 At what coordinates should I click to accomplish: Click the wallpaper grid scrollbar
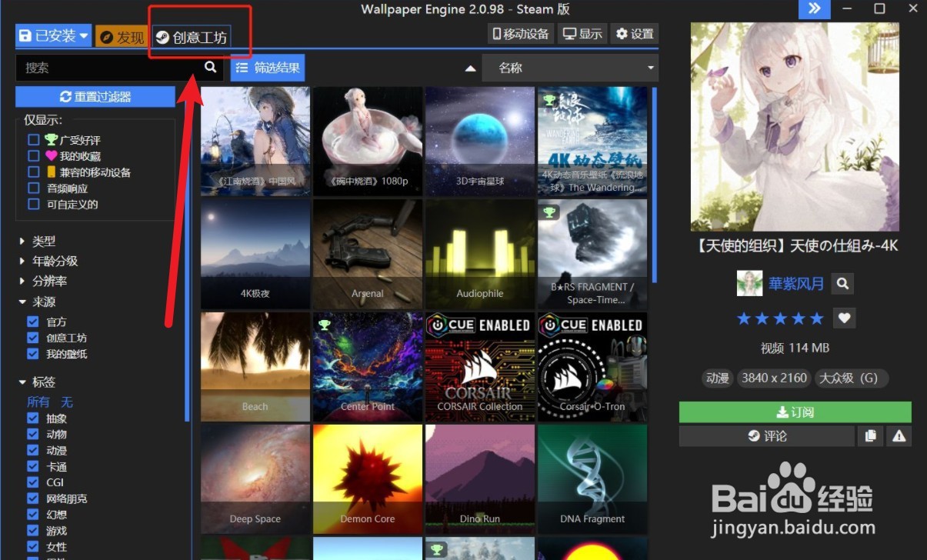coord(655,185)
